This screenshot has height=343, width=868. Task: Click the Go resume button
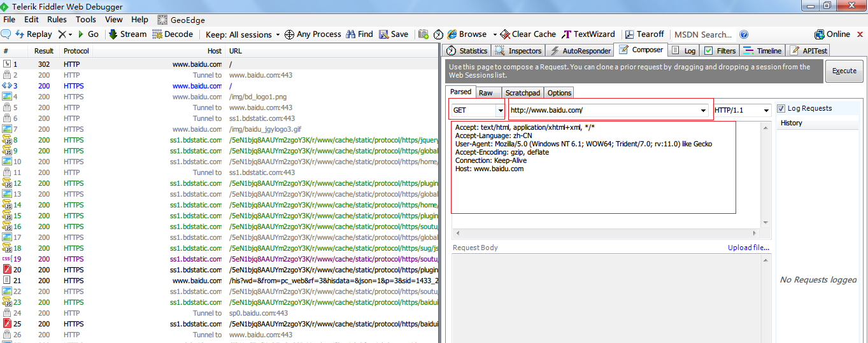point(88,34)
